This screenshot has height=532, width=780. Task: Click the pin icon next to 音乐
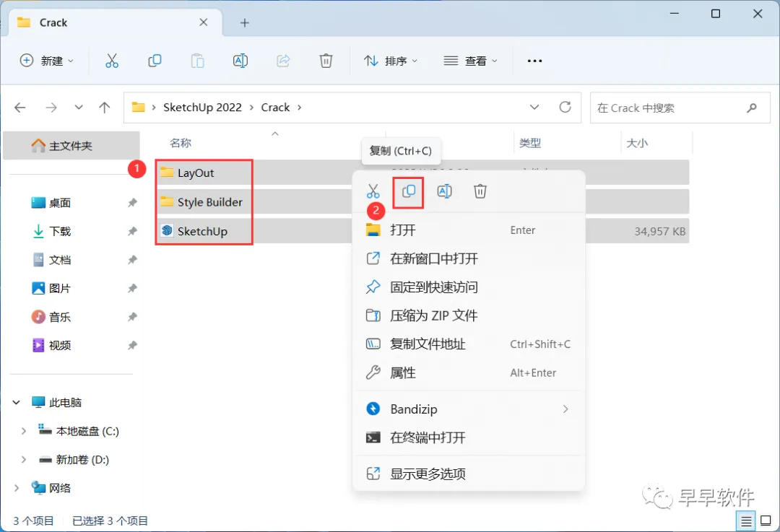click(x=132, y=317)
